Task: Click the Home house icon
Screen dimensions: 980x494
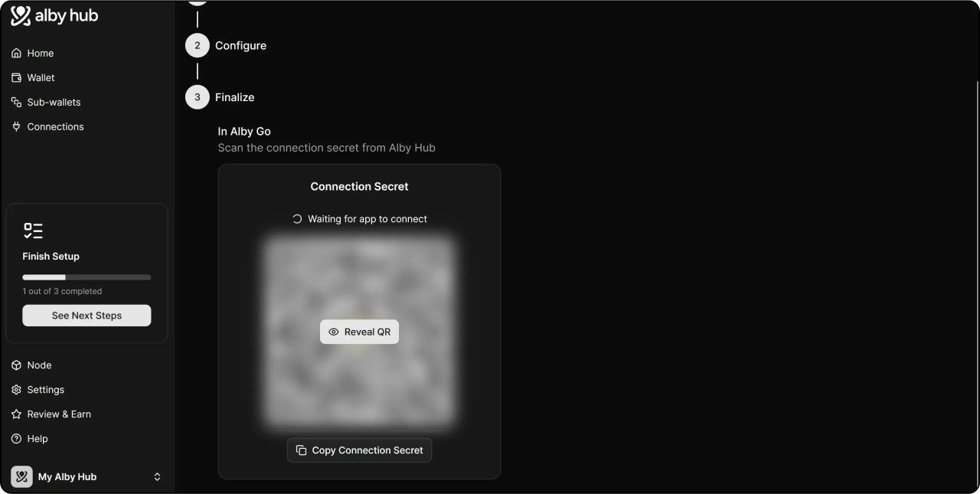Action: [x=17, y=54]
